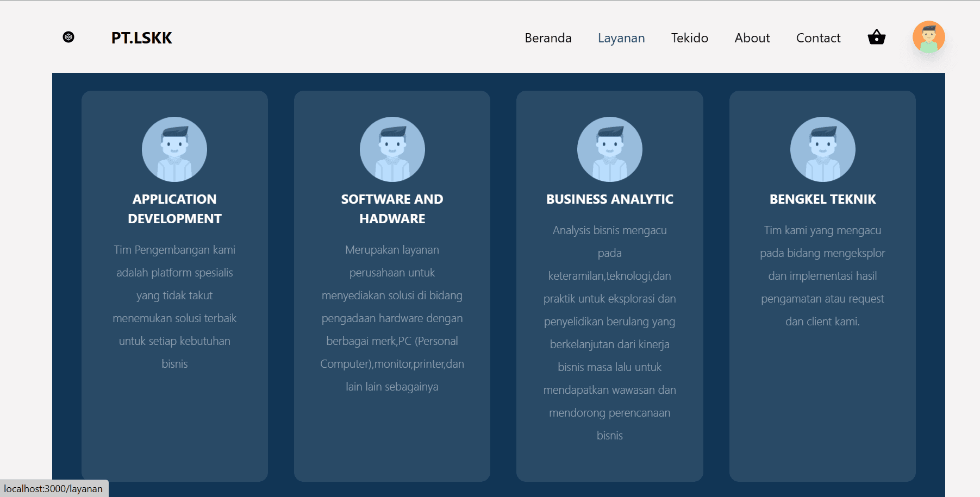Viewport: 980px width, 497px height.
Task: Click the Application Development avatar icon
Action: pyautogui.click(x=174, y=149)
